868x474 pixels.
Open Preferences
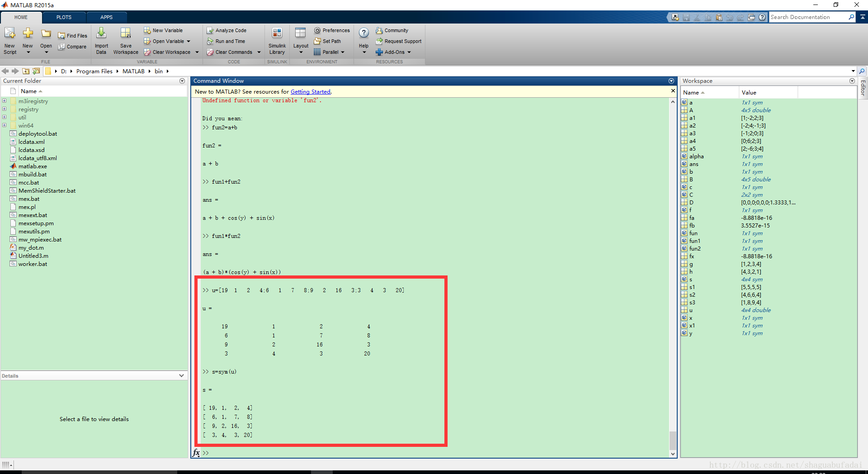(x=332, y=30)
